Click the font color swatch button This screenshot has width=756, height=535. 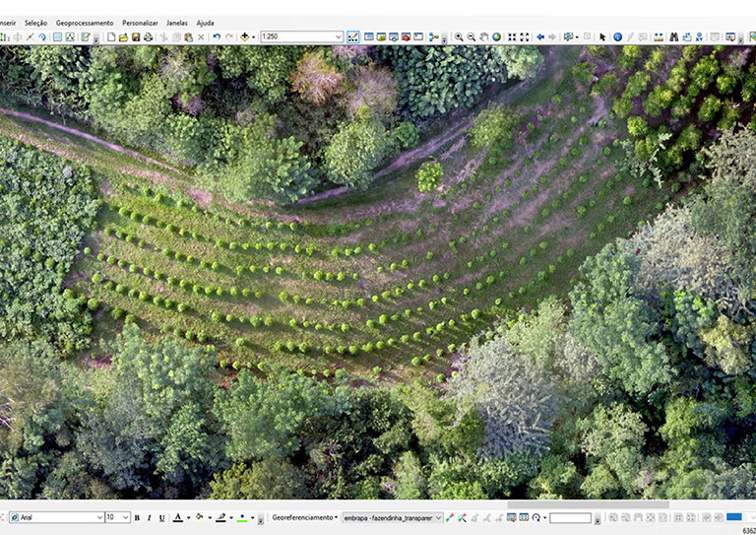coord(178,518)
